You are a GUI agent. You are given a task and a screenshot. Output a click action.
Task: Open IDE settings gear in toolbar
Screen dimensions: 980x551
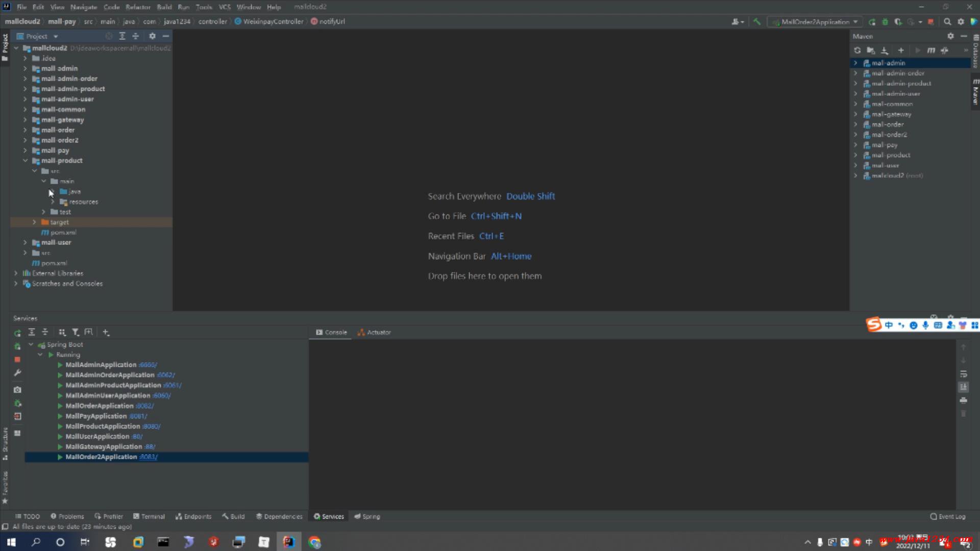pos(961,22)
